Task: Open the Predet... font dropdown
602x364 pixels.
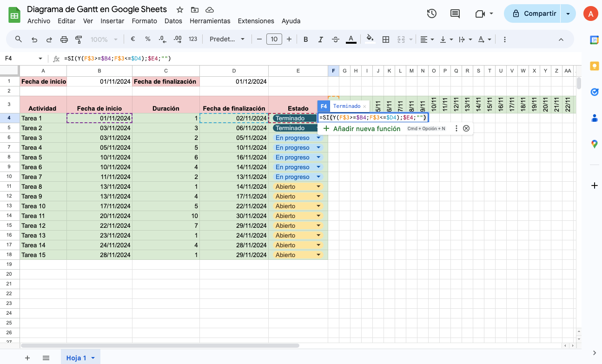Action: click(227, 40)
